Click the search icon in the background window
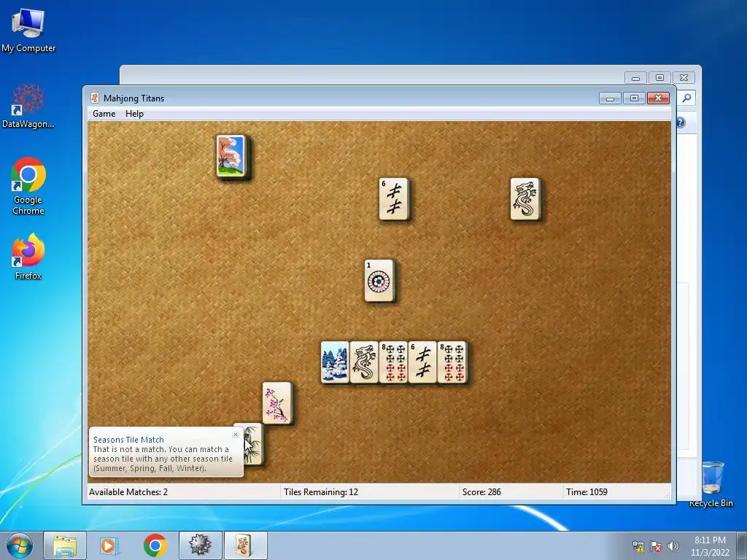The height and width of the screenshot is (560, 747). [x=686, y=98]
